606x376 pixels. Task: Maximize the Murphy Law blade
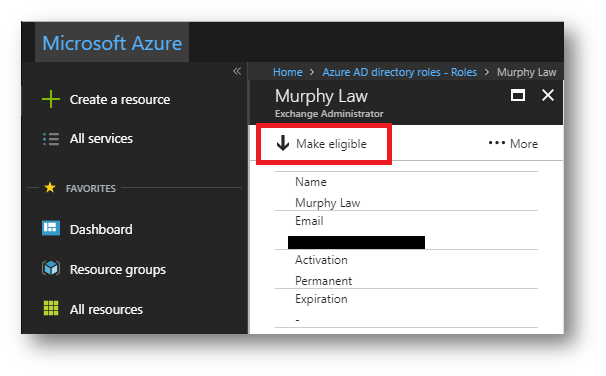[517, 95]
